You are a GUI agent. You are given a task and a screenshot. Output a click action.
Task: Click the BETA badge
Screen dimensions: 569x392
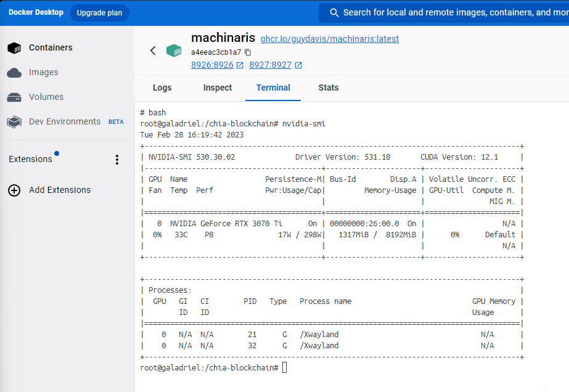click(x=116, y=122)
